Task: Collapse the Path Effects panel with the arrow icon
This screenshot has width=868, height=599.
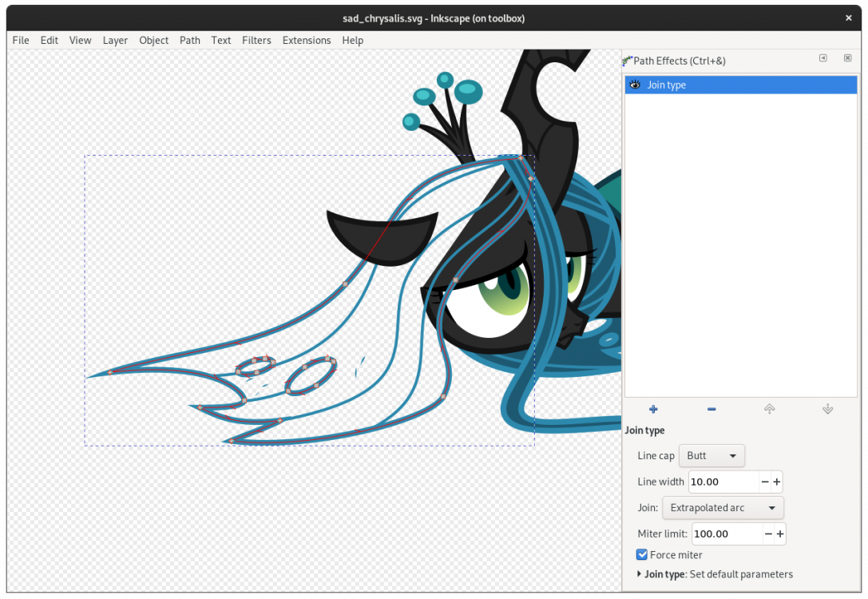Action: coord(822,58)
